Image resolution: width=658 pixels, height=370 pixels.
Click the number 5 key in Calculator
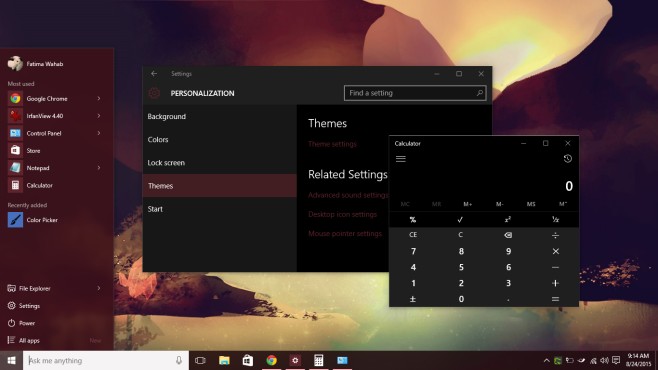[461, 267]
